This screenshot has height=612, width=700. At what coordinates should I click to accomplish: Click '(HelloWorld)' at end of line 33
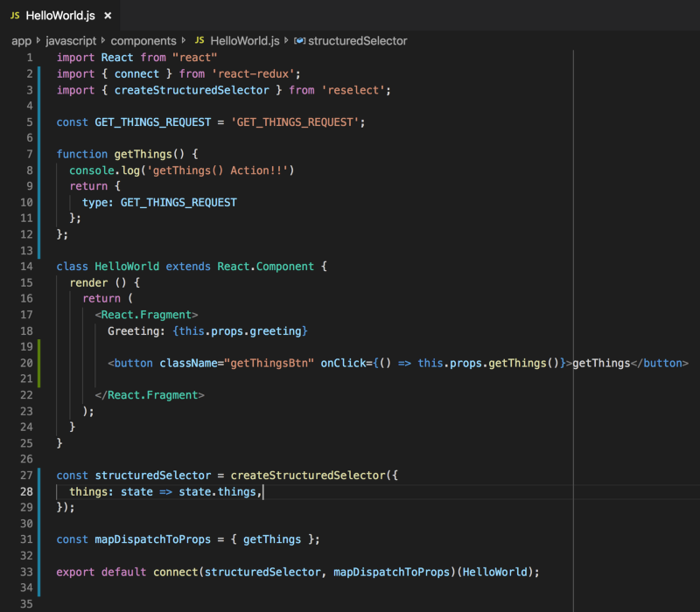[494, 572]
